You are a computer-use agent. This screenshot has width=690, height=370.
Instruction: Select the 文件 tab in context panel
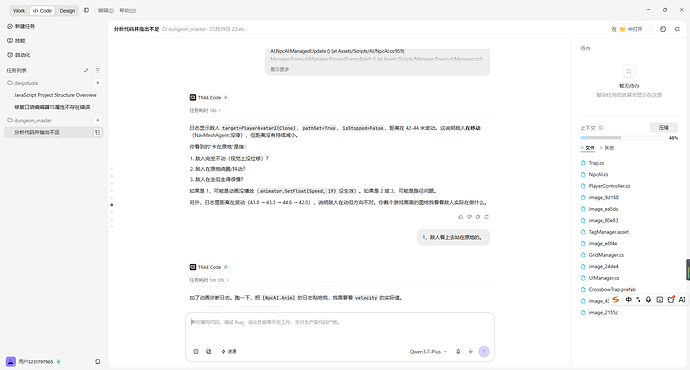(588, 148)
